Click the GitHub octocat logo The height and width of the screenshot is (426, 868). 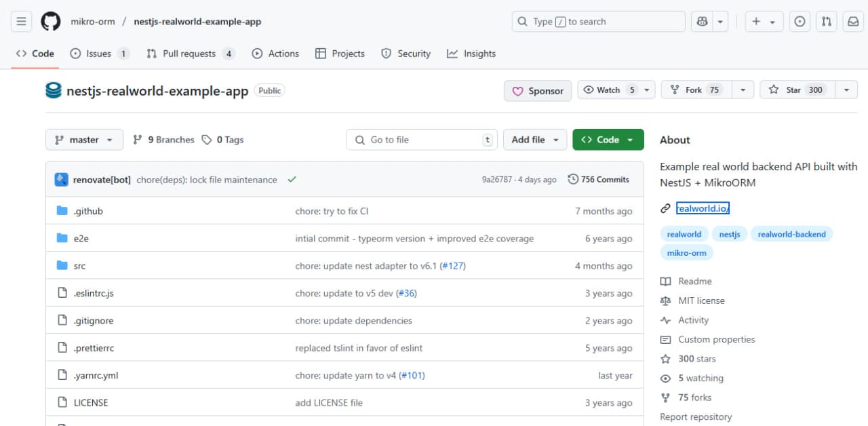[51, 22]
